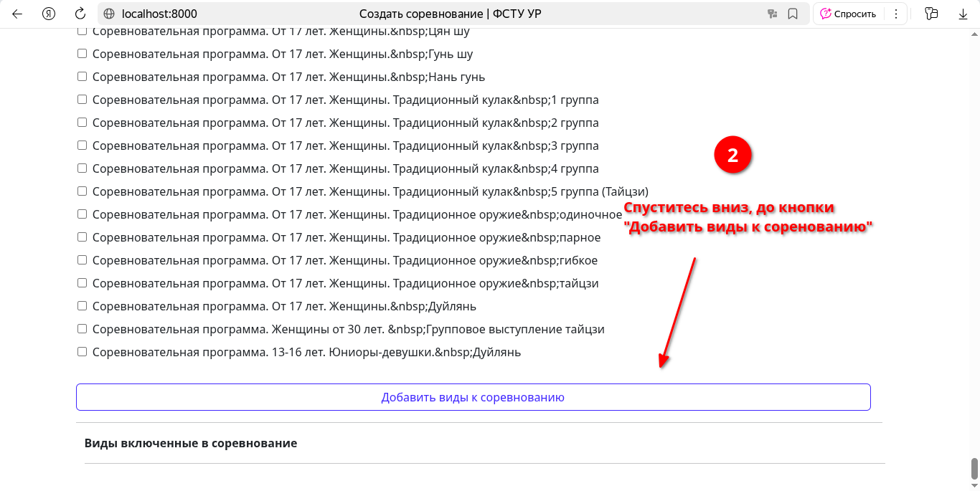Reload the current page

80,14
